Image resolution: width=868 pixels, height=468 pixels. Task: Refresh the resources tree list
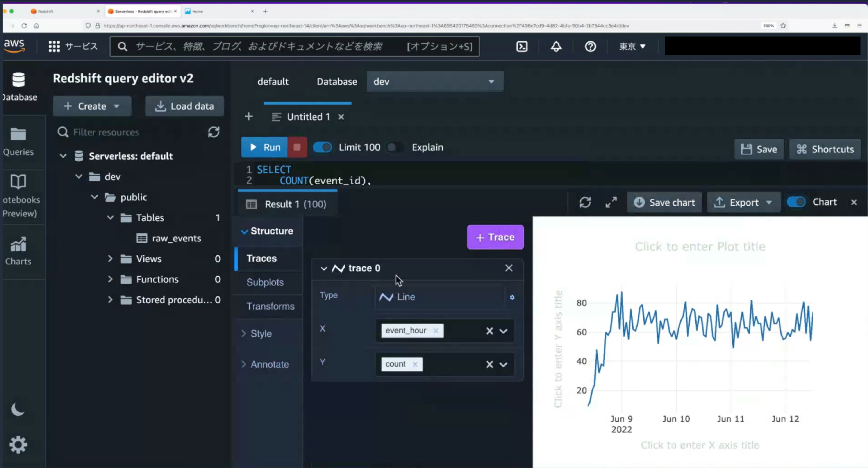(214, 132)
